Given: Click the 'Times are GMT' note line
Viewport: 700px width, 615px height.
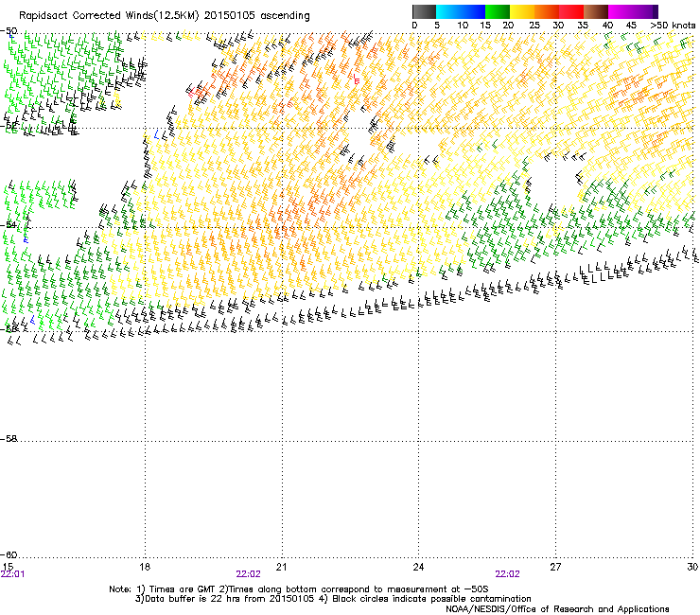Looking at the screenshot, I should (299, 589).
